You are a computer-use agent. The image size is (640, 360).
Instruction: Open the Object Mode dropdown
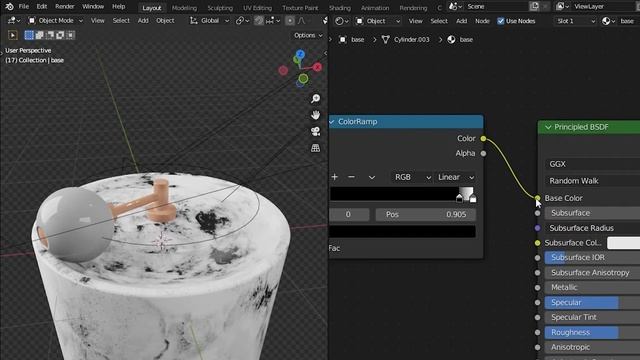tap(56, 20)
